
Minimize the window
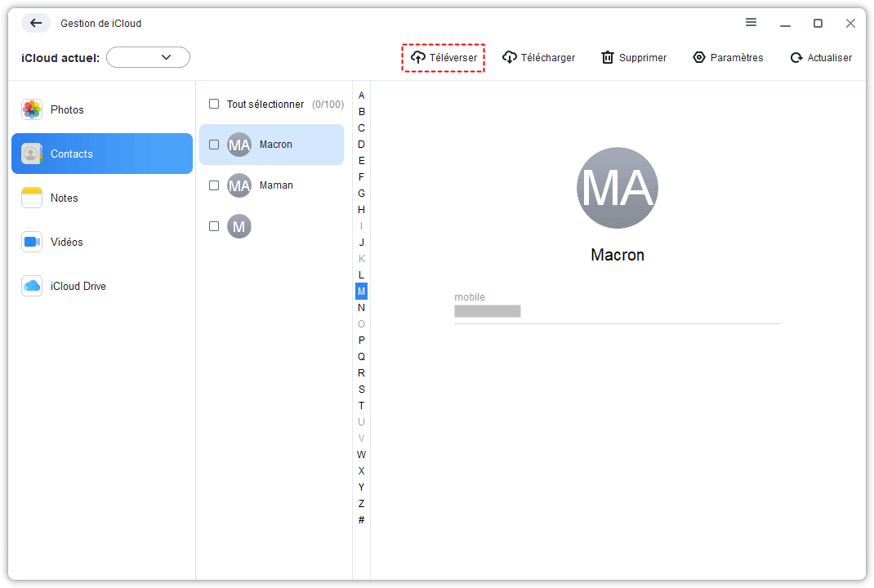(785, 24)
